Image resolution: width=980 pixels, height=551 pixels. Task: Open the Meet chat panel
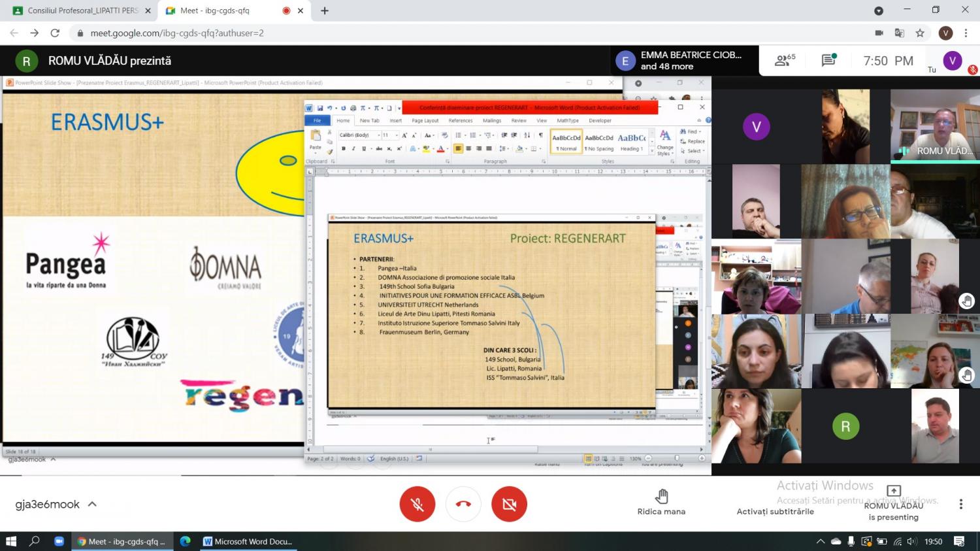click(829, 61)
